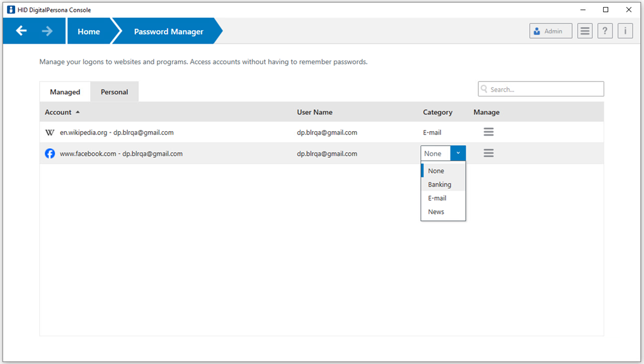Select E-mail in the category dropdown
Screen dimensions: 644x364
point(437,197)
